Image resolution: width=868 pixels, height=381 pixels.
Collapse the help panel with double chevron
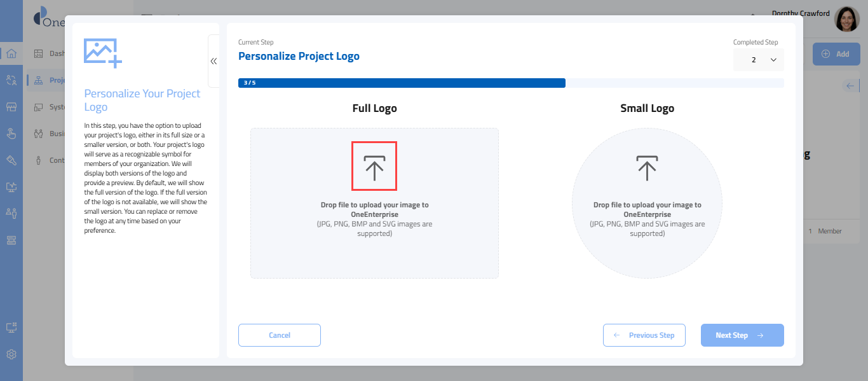tap(214, 61)
